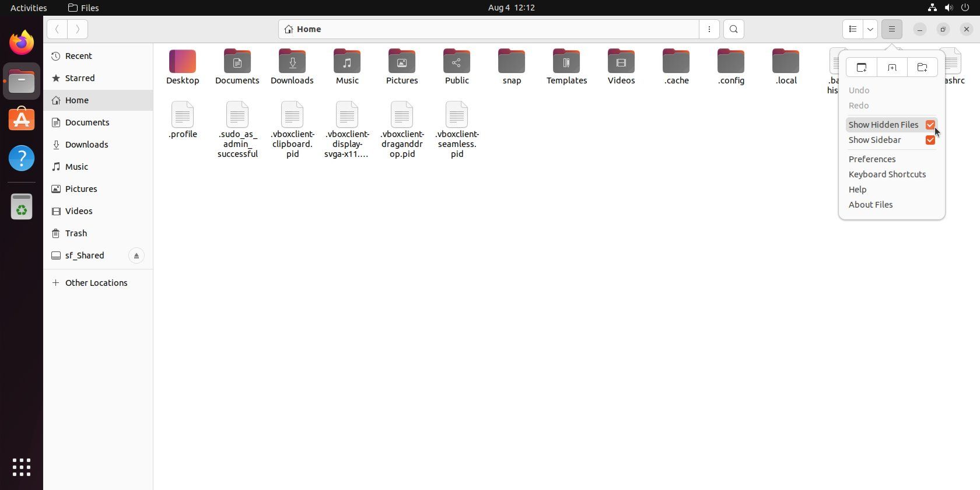Viewport: 980px width, 490px height.
Task: Select Home in the sidebar
Action: (x=98, y=100)
